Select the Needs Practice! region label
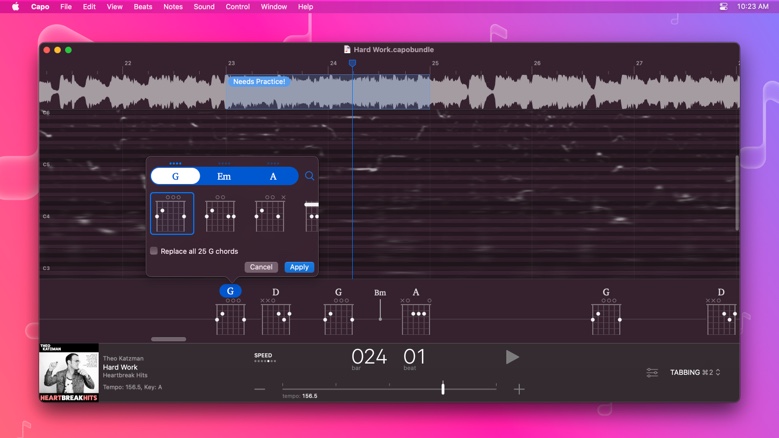This screenshot has width=779, height=438. click(259, 81)
